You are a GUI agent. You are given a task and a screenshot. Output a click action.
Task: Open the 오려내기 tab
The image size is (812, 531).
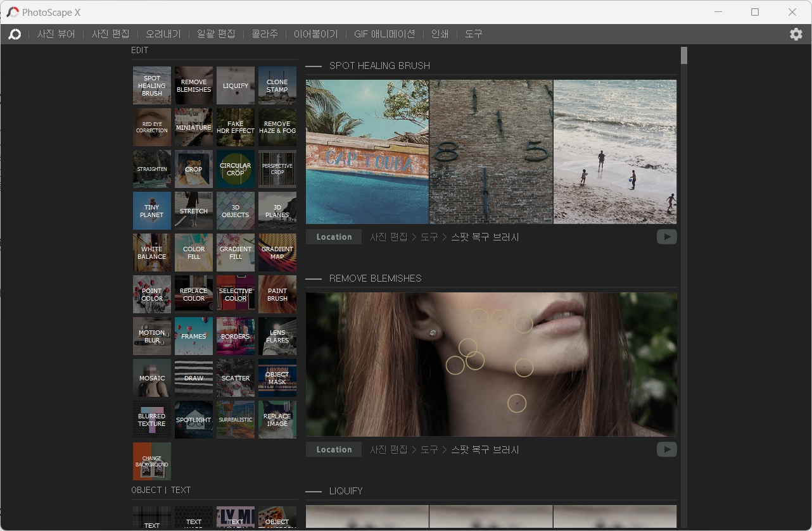(x=163, y=34)
